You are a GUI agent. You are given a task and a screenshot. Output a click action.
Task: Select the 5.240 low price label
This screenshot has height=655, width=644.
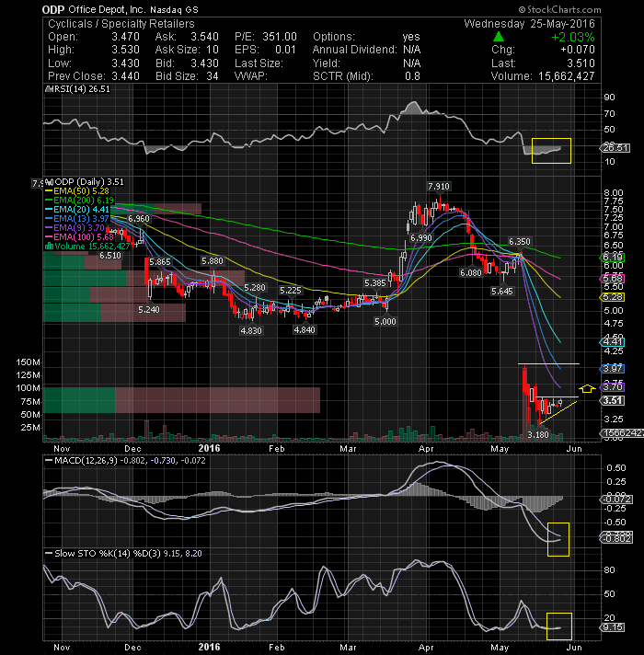tap(149, 309)
